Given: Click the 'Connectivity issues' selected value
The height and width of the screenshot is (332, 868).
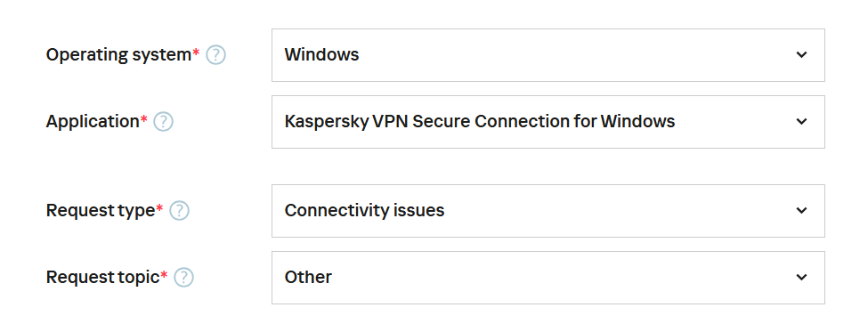Looking at the screenshot, I should (x=364, y=210).
